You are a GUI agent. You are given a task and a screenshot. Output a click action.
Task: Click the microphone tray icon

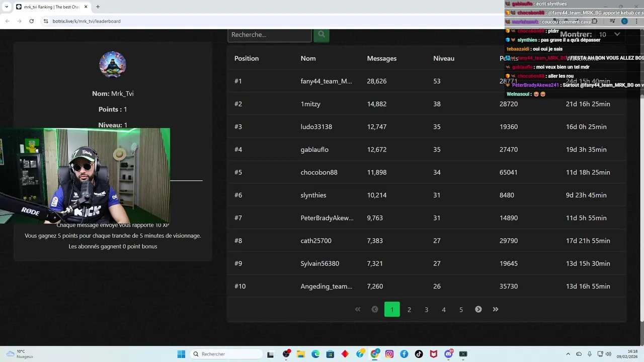(590, 354)
